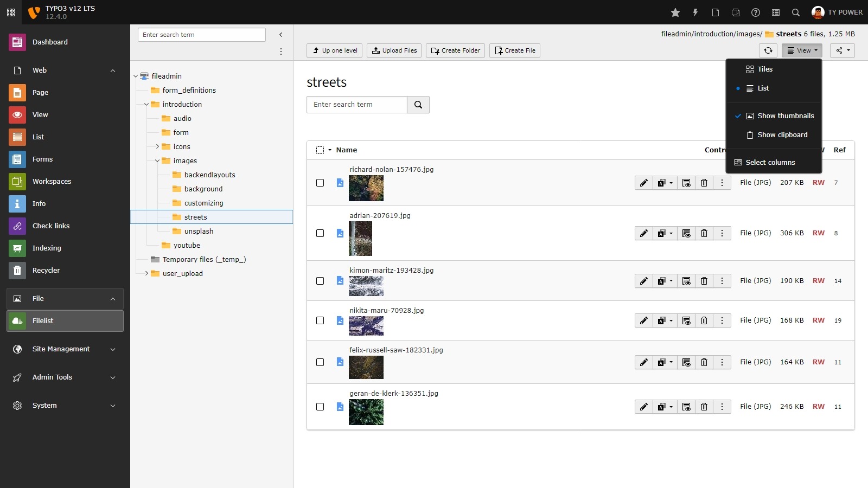The height and width of the screenshot is (488, 868).
Task: Open Select columns in the View menu
Action: pos(770,162)
